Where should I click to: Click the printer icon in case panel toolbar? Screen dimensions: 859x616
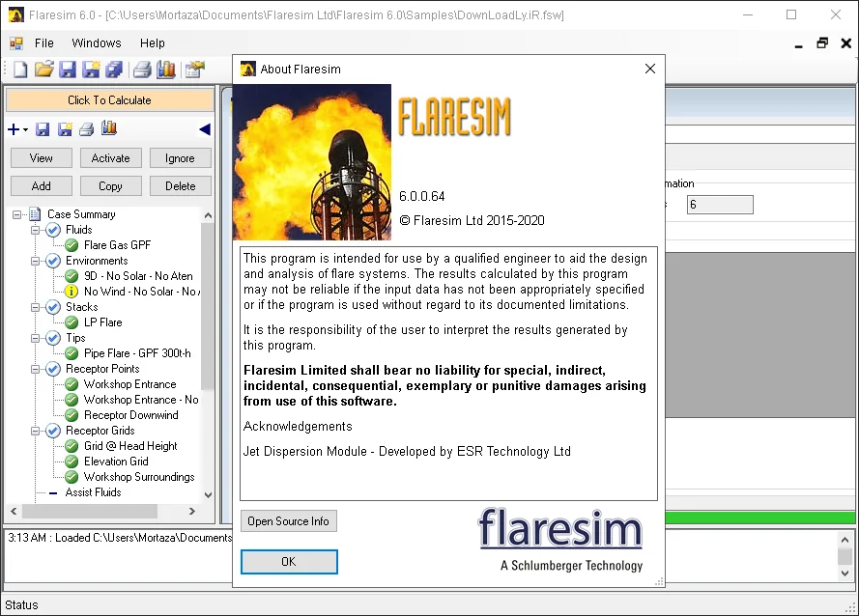[x=87, y=129]
